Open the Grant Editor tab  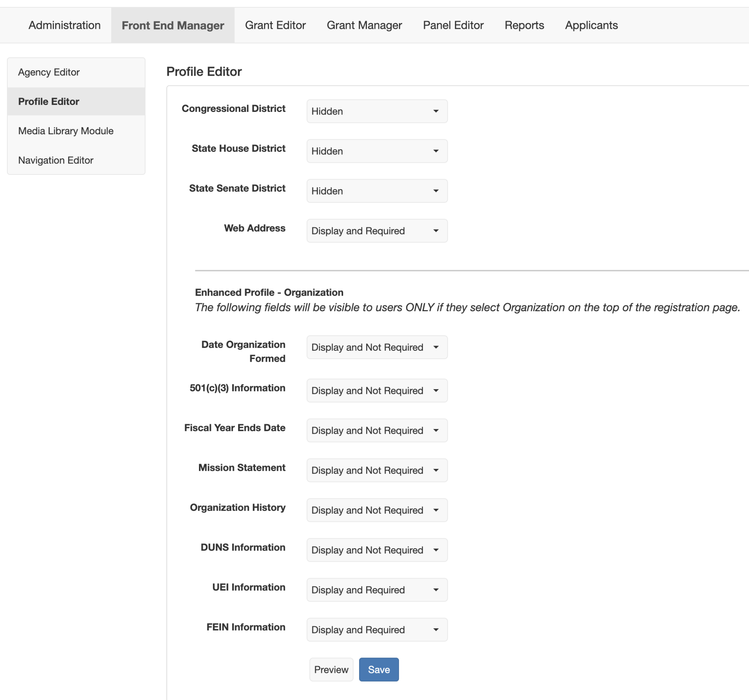point(275,25)
